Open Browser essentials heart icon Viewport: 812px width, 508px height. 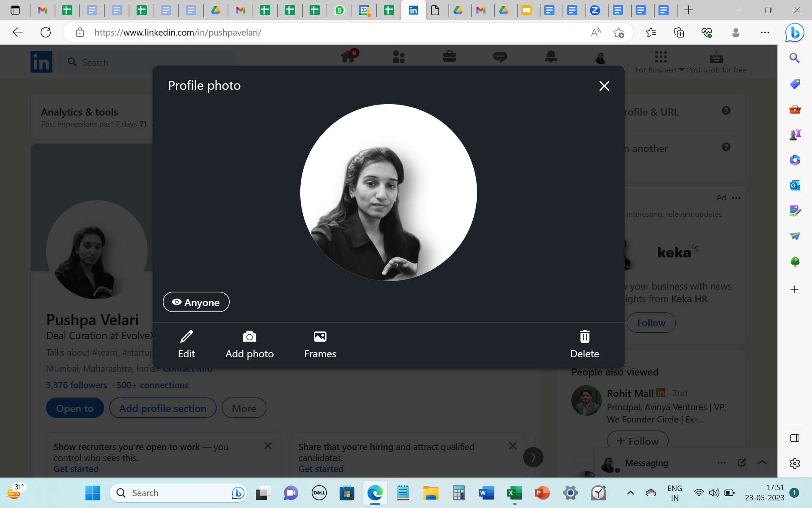tap(707, 33)
